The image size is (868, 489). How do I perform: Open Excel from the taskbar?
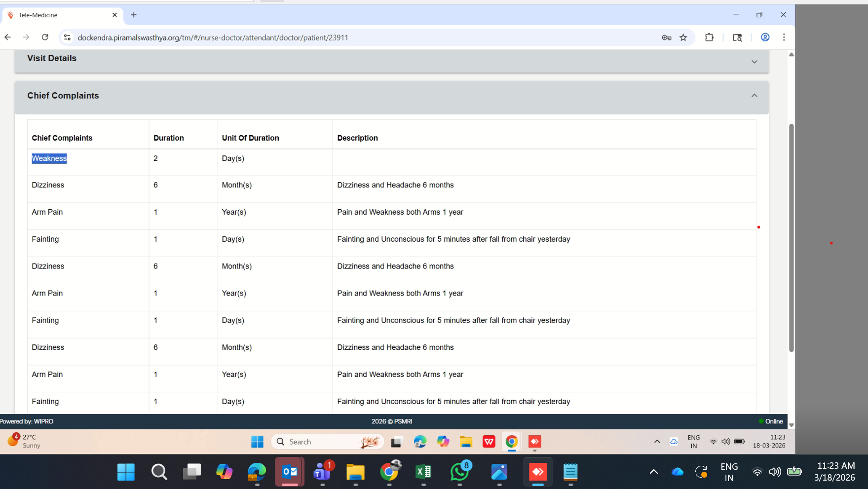(423, 472)
